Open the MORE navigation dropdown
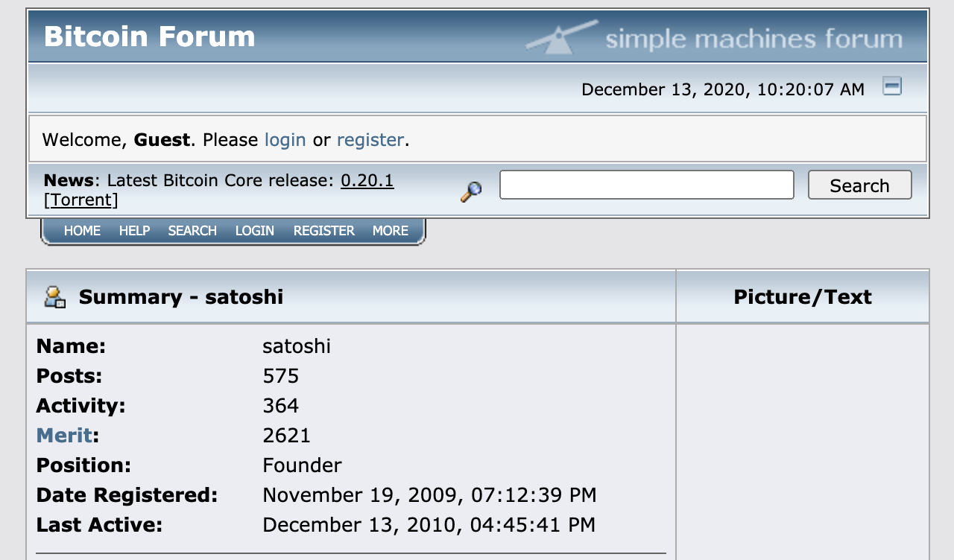Screen dimensions: 954x560 pos(390,231)
